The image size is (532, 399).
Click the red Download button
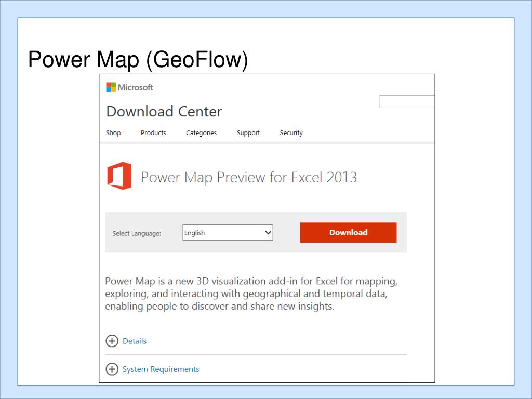coord(348,232)
